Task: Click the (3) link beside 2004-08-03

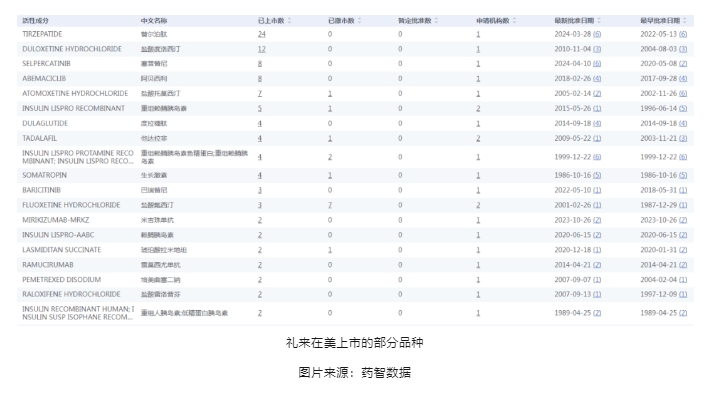Action: (683, 49)
